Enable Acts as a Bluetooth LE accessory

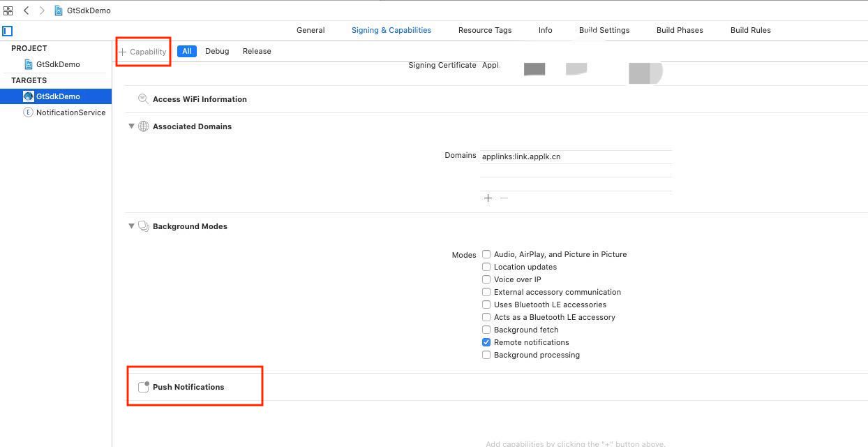[x=486, y=317]
